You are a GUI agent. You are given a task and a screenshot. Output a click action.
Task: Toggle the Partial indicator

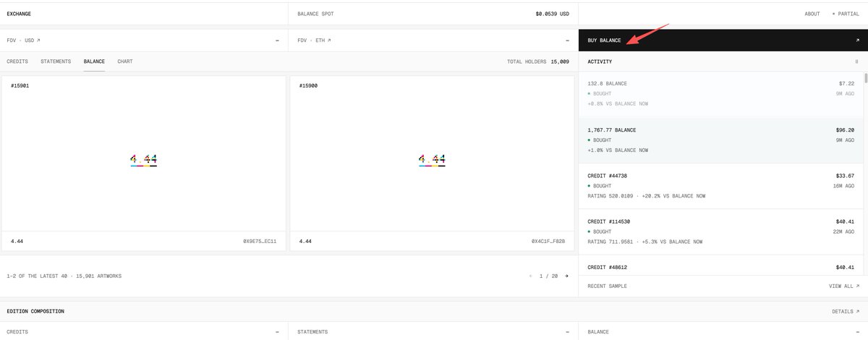tap(846, 14)
